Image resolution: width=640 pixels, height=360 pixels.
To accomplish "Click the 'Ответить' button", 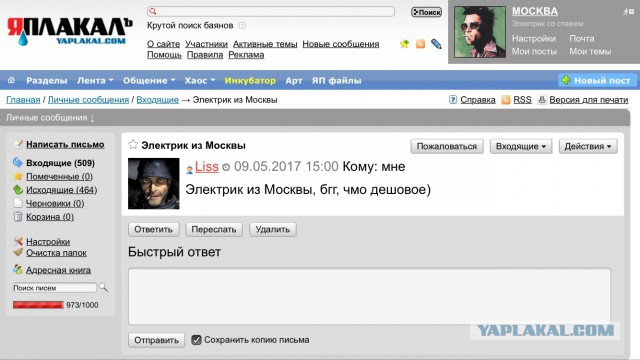I will [x=153, y=229].
